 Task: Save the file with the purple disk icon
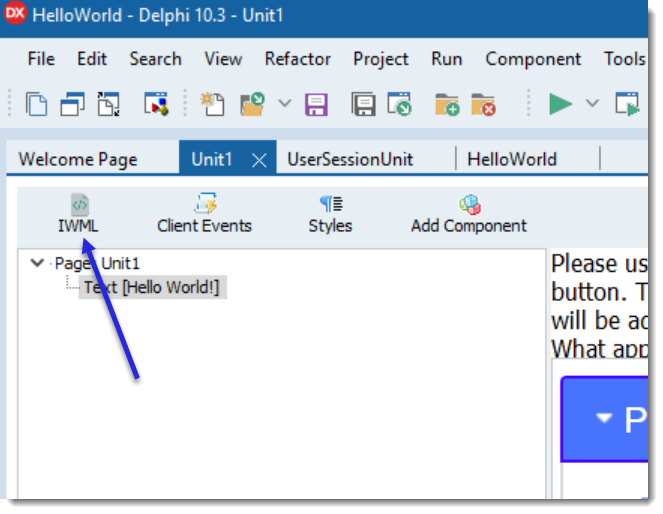coord(317,103)
